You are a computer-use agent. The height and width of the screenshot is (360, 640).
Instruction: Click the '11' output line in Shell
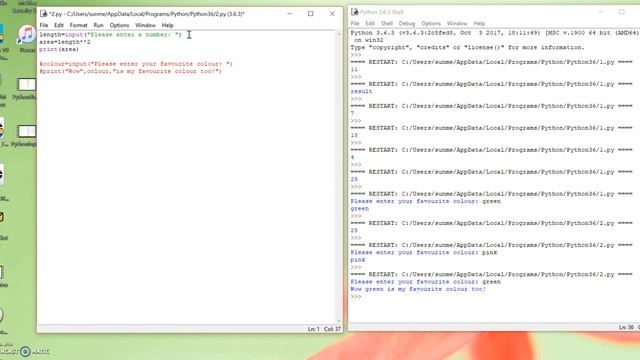pos(354,69)
